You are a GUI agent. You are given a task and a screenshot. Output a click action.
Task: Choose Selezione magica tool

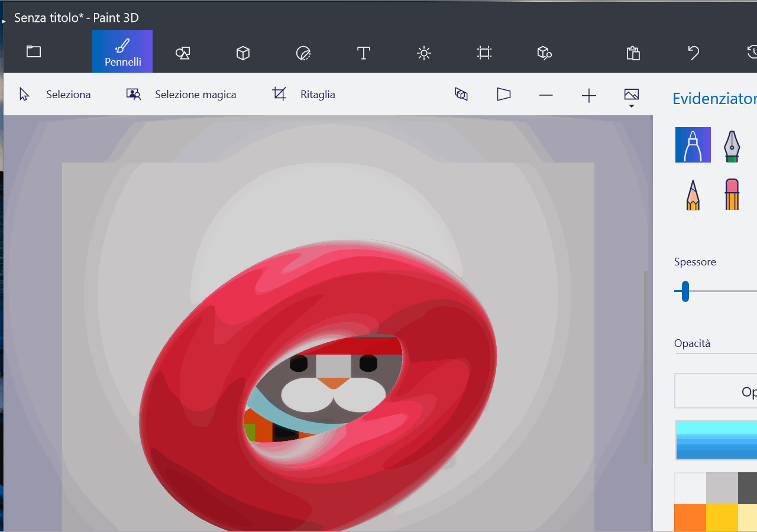(x=181, y=95)
